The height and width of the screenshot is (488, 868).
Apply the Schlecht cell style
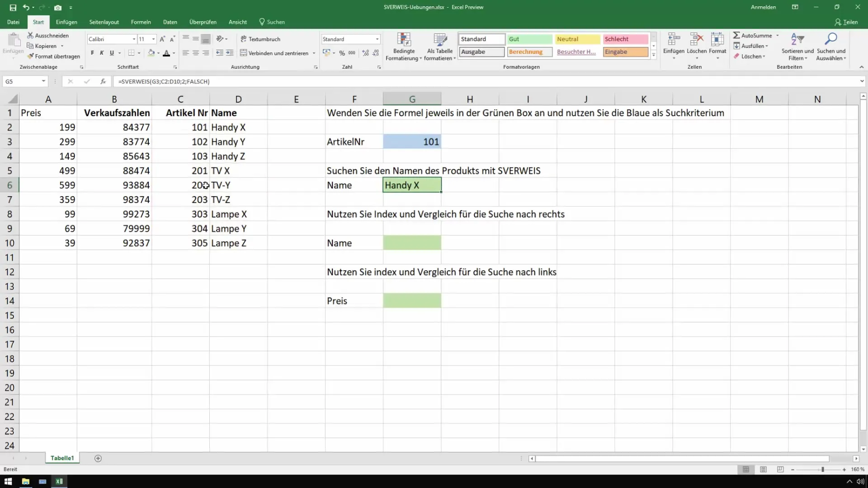click(x=626, y=39)
